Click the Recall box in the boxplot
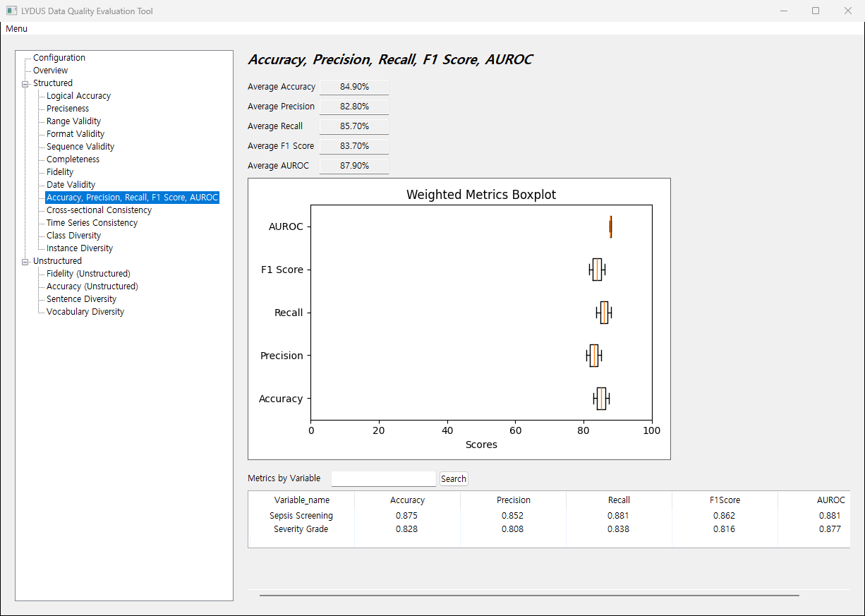The height and width of the screenshot is (616, 865). 604,313
